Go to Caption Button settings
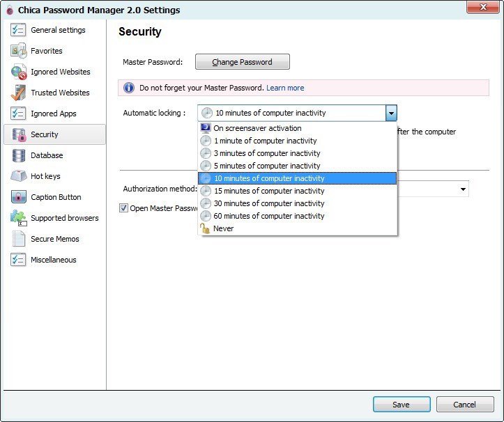Viewport: 504px width, 422px height. (x=55, y=197)
